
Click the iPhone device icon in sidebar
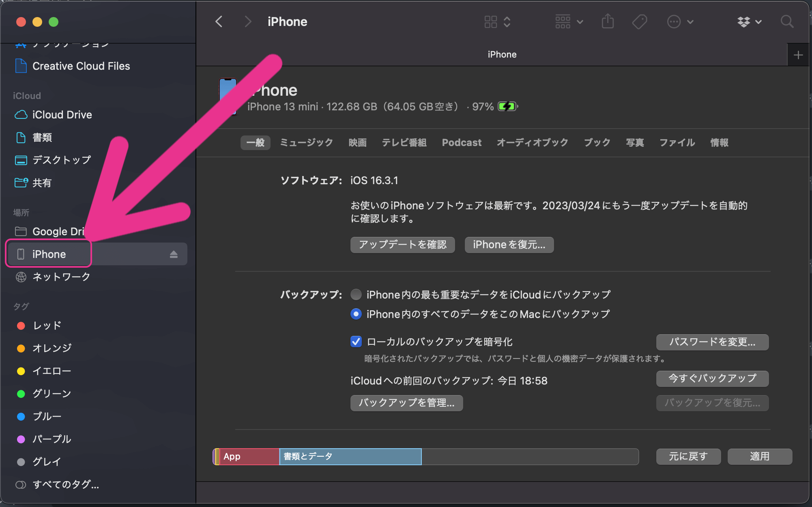tap(21, 253)
